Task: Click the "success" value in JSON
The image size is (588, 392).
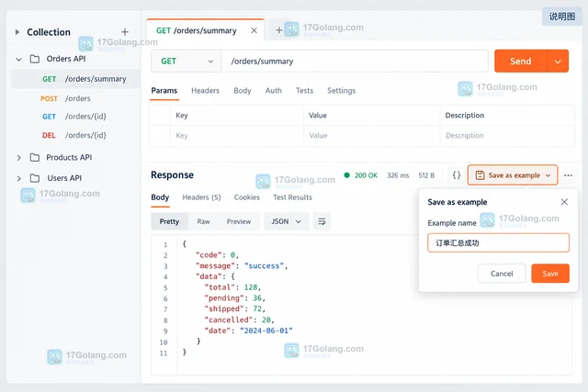Action: [264, 266]
